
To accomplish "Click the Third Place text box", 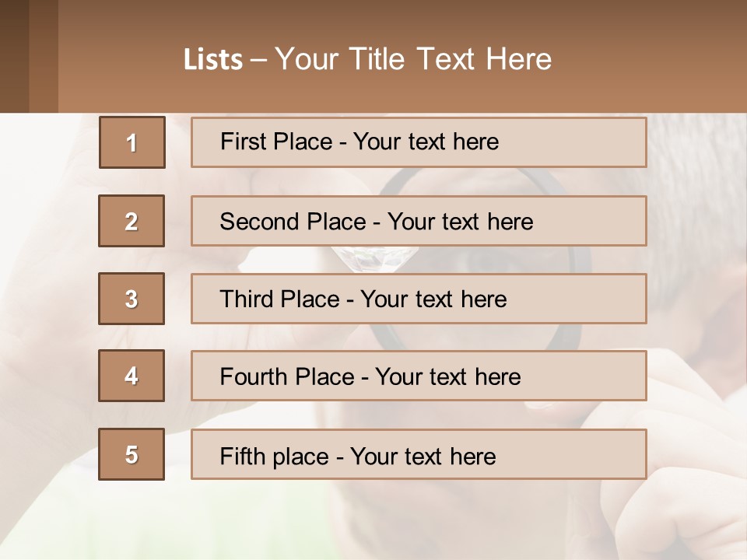I will 419,299.
